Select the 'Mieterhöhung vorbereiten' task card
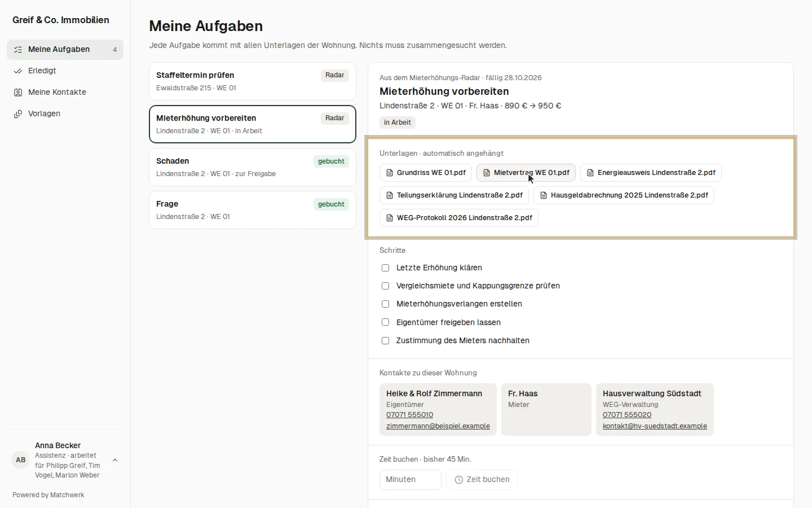This screenshot has width=812, height=508. (x=253, y=124)
